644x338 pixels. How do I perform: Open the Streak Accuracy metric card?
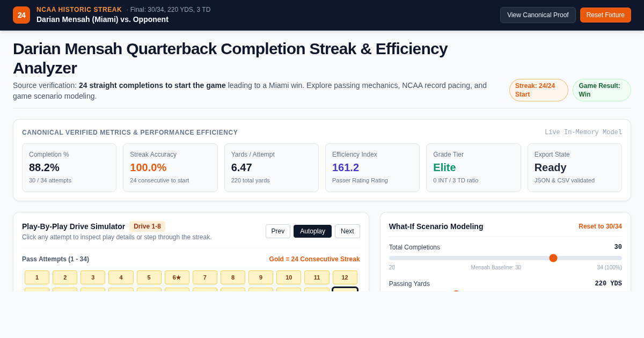(170, 167)
